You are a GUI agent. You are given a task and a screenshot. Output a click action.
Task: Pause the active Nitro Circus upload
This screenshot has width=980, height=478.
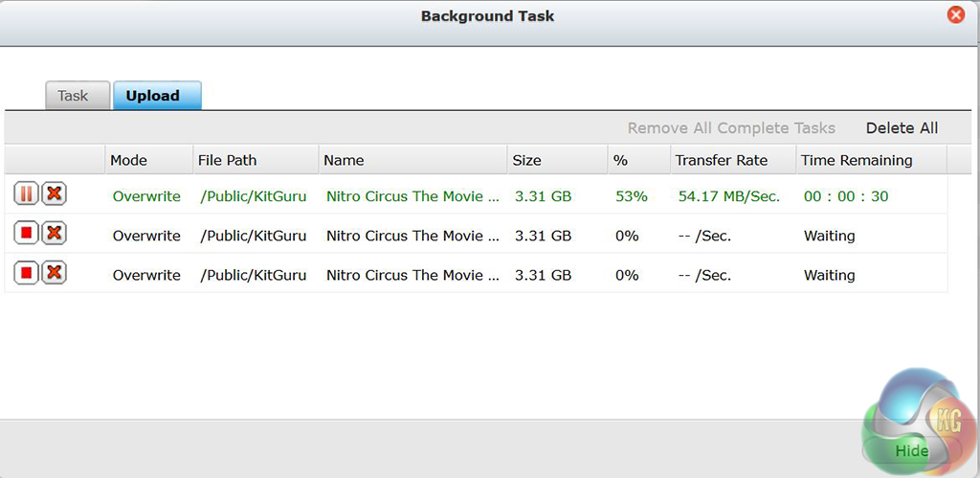coord(26,194)
